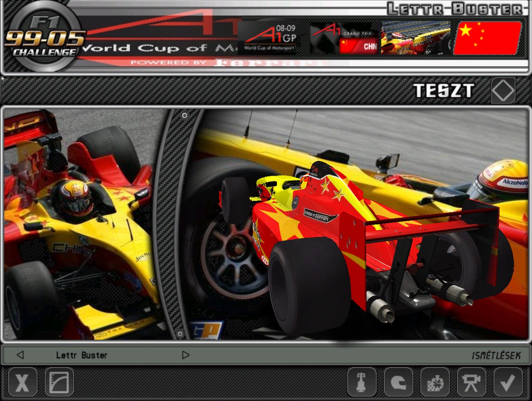Viewport: 532px width, 401px height.
Task: Select the A1 Grand Prix CHN thumbnail
Action: (345, 38)
